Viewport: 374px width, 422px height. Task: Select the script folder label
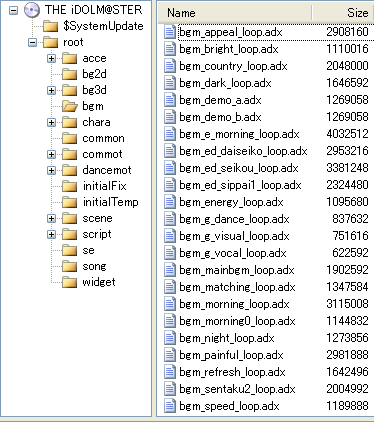click(x=97, y=234)
